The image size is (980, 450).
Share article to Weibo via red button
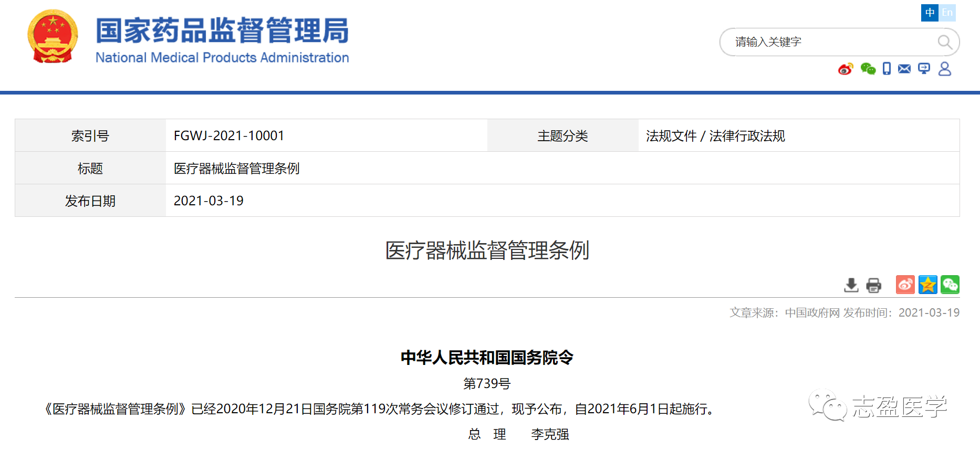point(905,285)
